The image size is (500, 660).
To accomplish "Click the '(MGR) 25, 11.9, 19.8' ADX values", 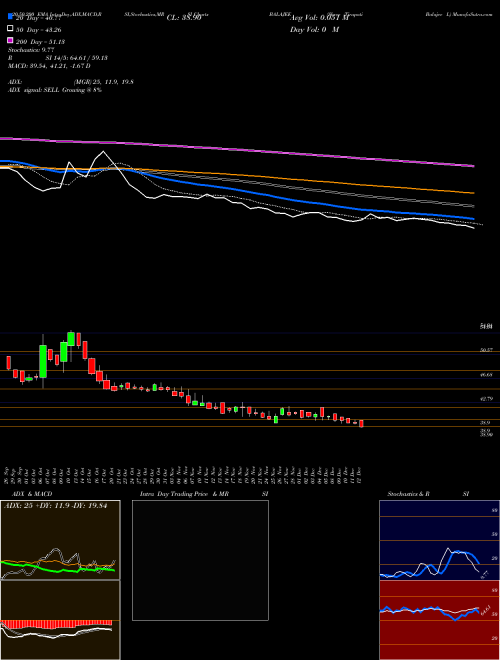I will point(103,82).
